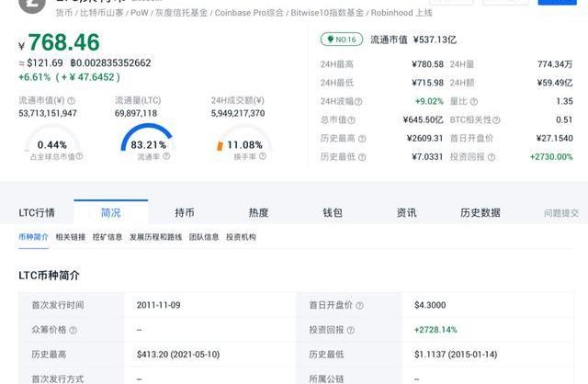Viewport: 588px width, 384px height.
Task: Click the +2730.00% return value
Action: [x=551, y=157]
